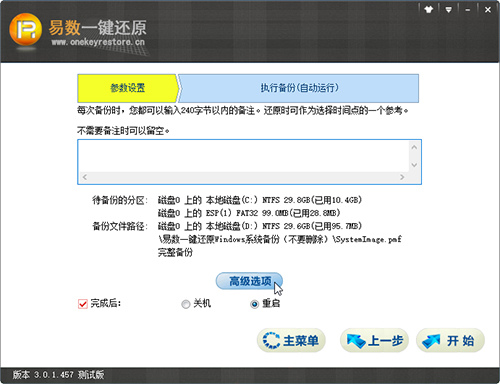The height and width of the screenshot is (384, 500).
Task: Click the 待备份的分区 label
Action: (x=120, y=200)
